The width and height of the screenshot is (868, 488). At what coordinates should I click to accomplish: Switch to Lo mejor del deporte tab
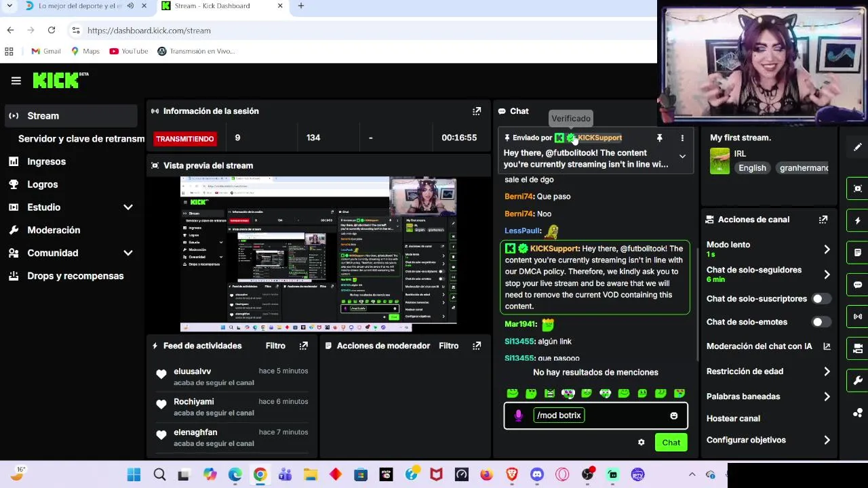pyautogui.click(x=80, y=6)
